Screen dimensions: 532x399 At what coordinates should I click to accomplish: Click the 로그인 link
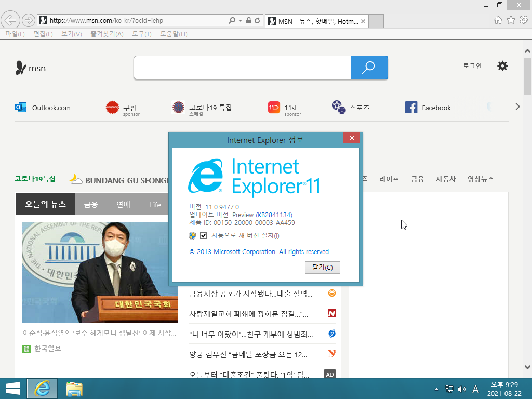[x=472, y=66]
